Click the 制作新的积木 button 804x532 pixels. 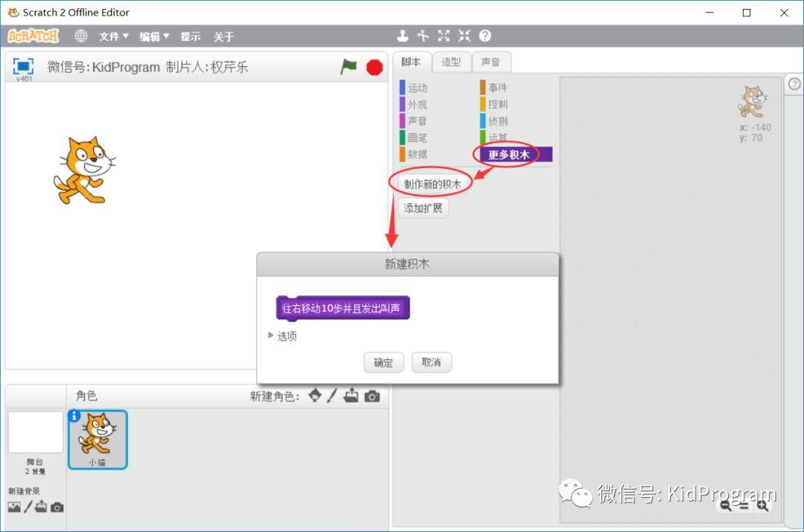[433, 184]
